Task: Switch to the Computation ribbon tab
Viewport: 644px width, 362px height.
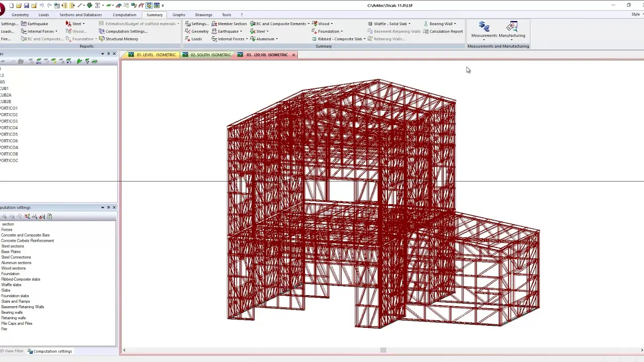Action: click(x=124, y=15)
